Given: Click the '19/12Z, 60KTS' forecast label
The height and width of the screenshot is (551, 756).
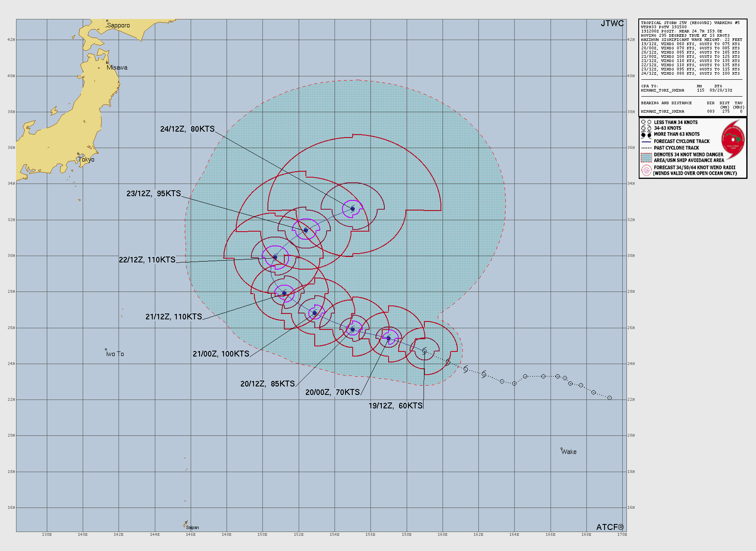Looking at the screenshot, I should 395,406.
